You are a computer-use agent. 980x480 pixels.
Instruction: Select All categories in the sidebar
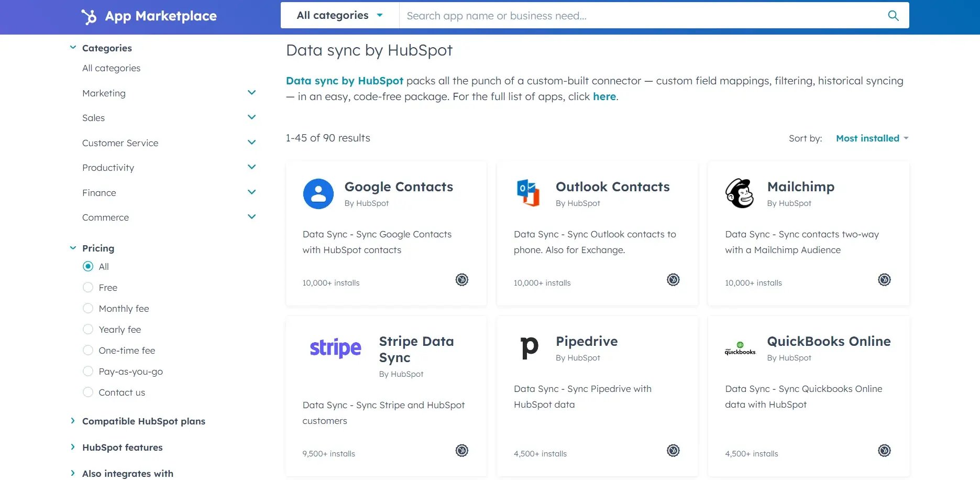[111, 68]
